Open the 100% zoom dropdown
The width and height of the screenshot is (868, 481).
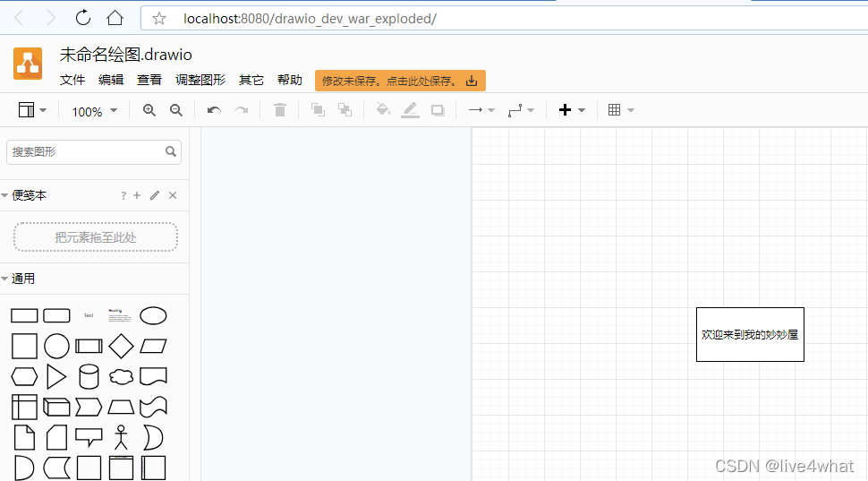coord(94,111)
